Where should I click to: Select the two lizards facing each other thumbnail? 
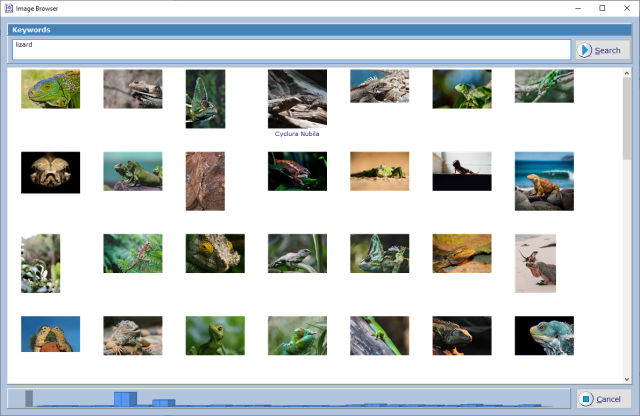(x=51, y=334)
